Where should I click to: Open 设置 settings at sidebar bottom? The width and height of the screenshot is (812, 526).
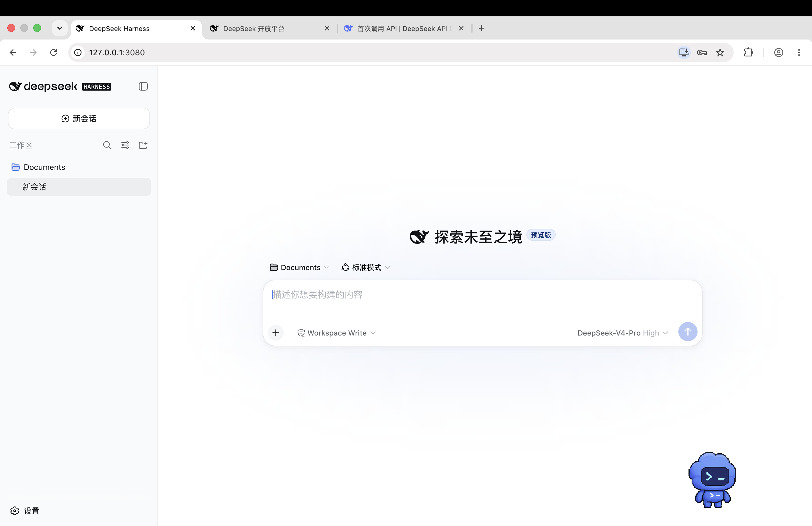pyautogui.click(x=25, y=511)
